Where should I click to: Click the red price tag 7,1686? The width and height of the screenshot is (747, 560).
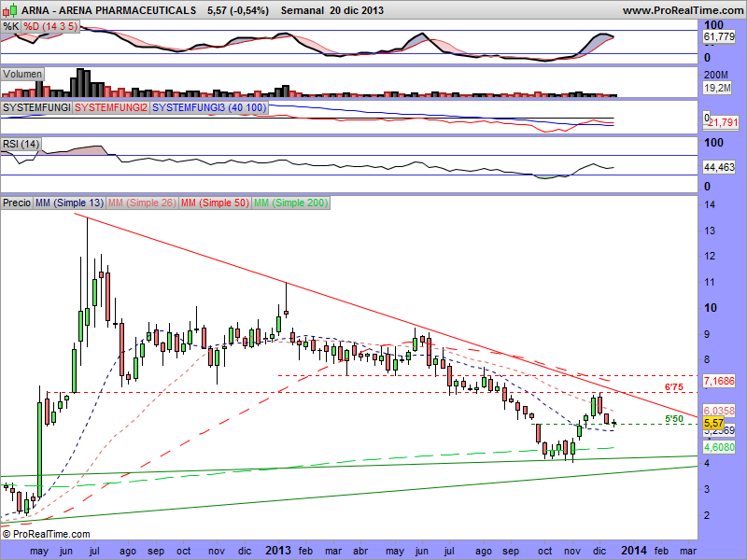point(719,381)
